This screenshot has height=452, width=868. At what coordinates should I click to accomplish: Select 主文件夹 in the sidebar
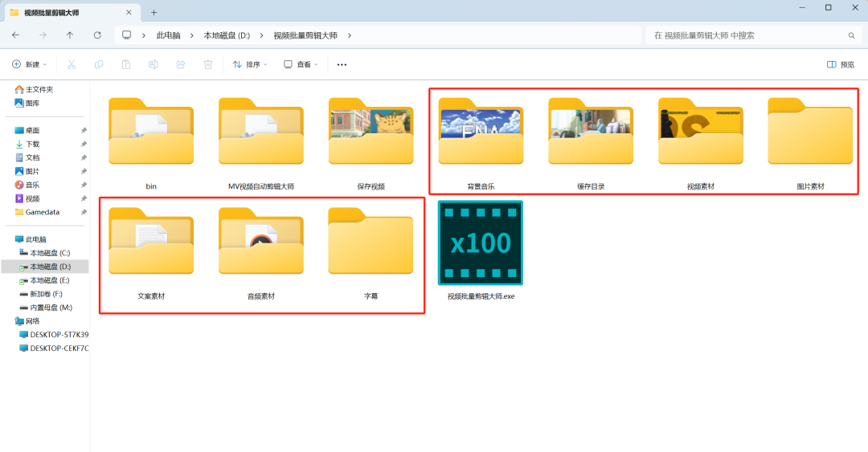click(x=35, y=89)
